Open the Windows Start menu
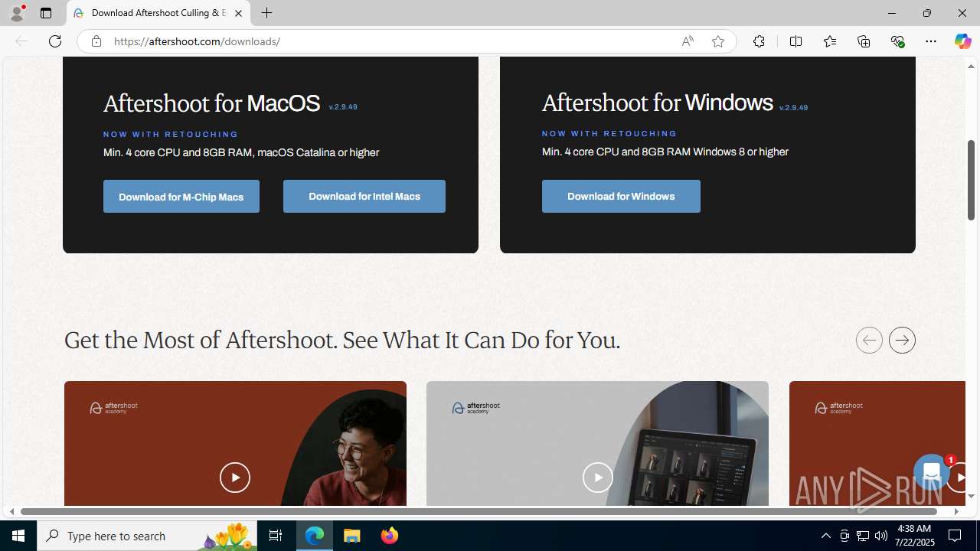Image resolution: width=980 pixels, height=551 pixels. point(18,536)
